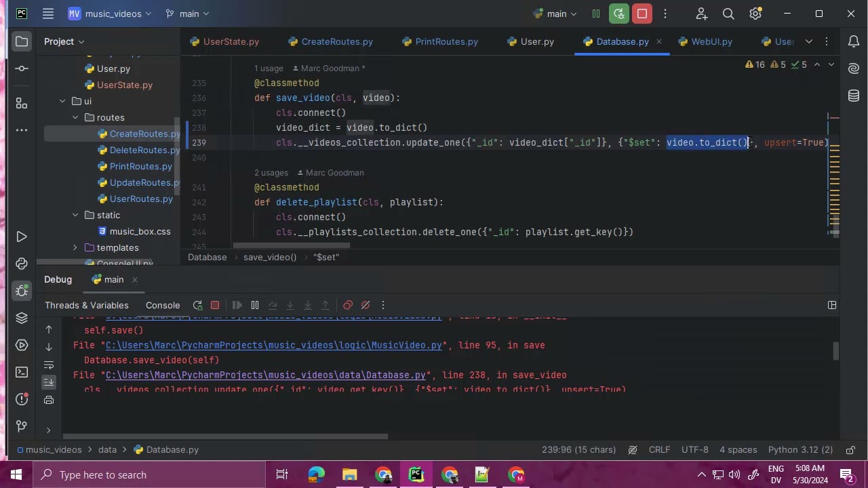Toggle Debug panel layout settings icon

[x=832, y=305]
